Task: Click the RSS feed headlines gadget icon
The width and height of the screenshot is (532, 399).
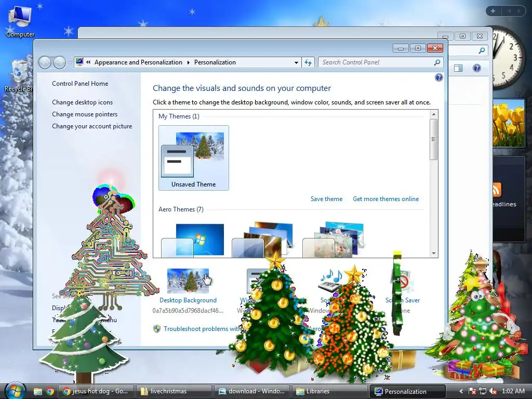Action: (496, 190)
